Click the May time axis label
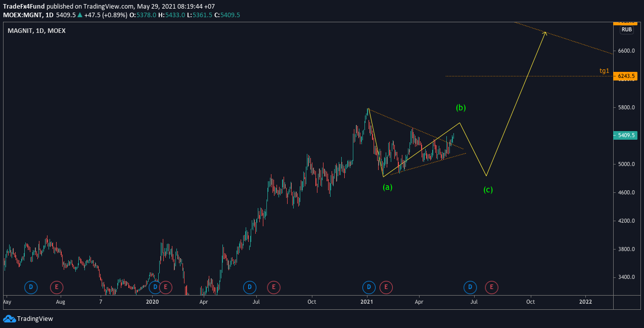Screen dimensions: 644x328 pyautogui.click(x=7, y=302)
